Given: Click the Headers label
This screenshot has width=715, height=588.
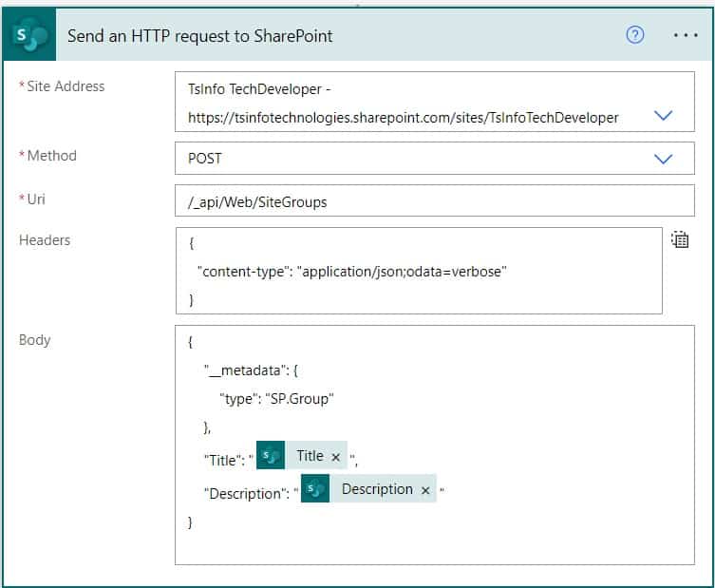Looking at the screenshot, I should tap(45, 240).
